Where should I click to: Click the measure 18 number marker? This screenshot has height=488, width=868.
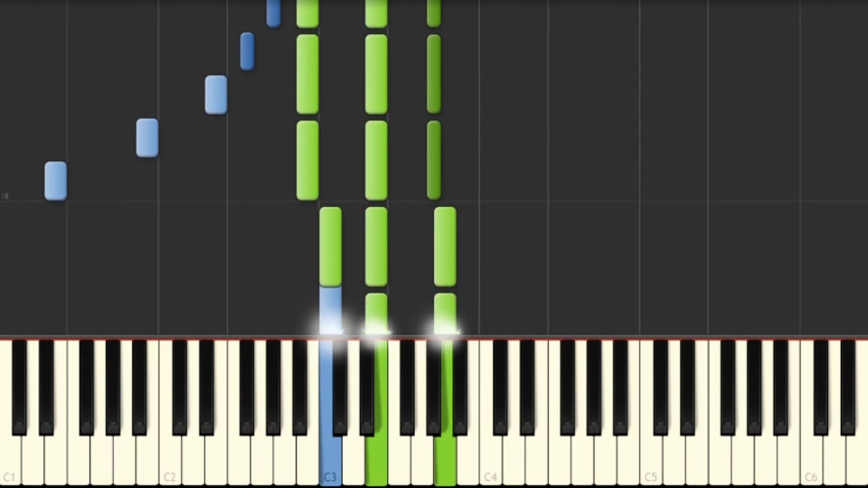click(5, 196)
